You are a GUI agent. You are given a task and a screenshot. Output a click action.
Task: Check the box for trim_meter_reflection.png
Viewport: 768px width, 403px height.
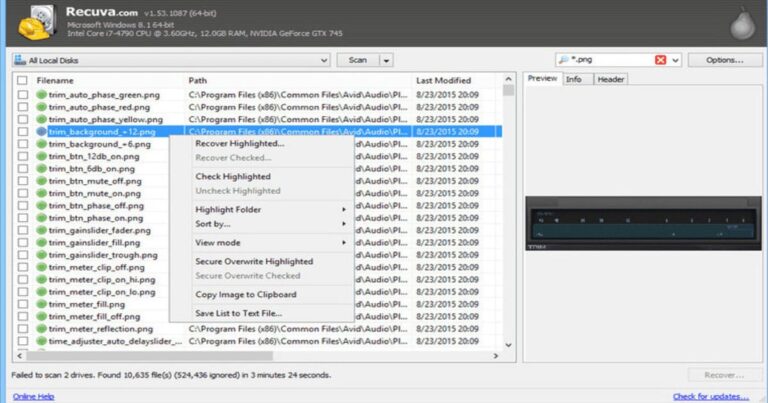tap(23, 329)
